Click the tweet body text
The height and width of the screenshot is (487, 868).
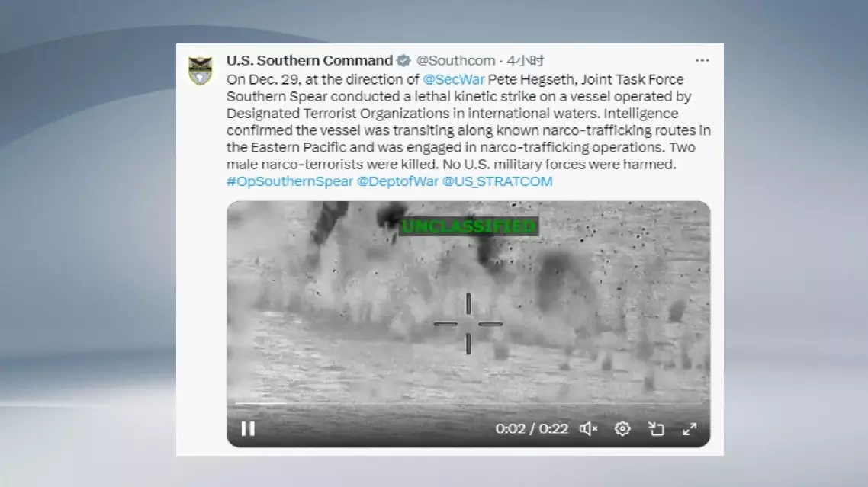click(x=468, y=122)
